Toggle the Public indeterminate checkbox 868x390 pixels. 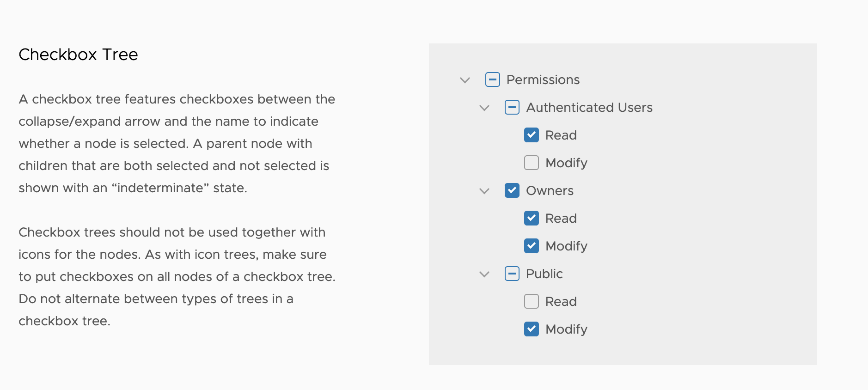point(512,274)
